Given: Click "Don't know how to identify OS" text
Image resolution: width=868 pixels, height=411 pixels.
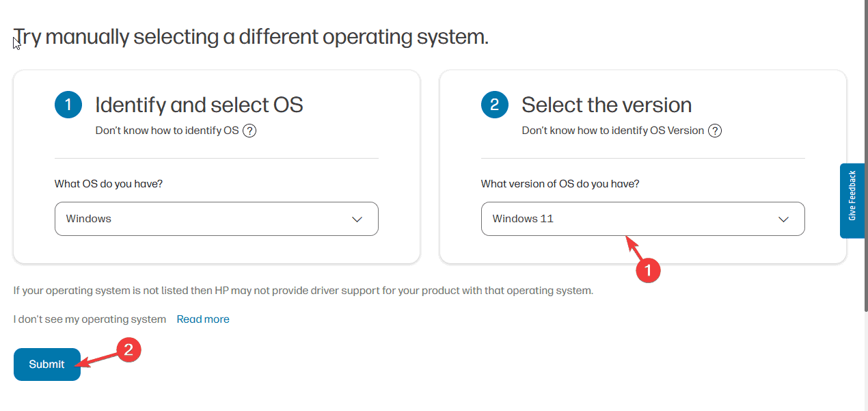Looking at the screenshot, I should click(167, 131).
